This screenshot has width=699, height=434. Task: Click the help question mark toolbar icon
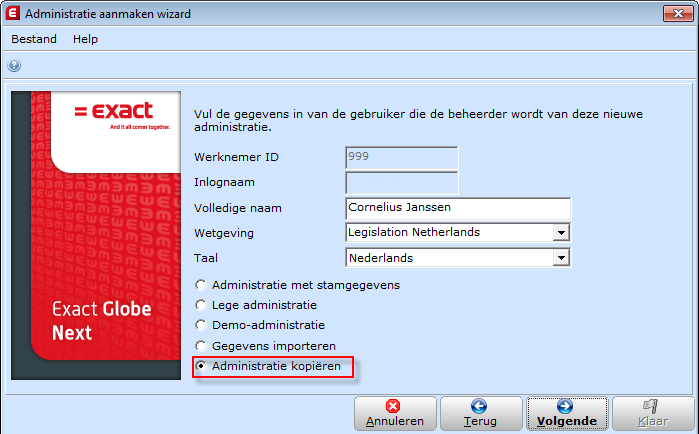(14, 66)
